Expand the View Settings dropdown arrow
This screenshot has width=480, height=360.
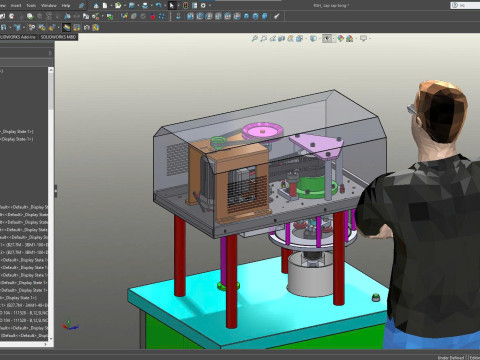pos(370,38)
